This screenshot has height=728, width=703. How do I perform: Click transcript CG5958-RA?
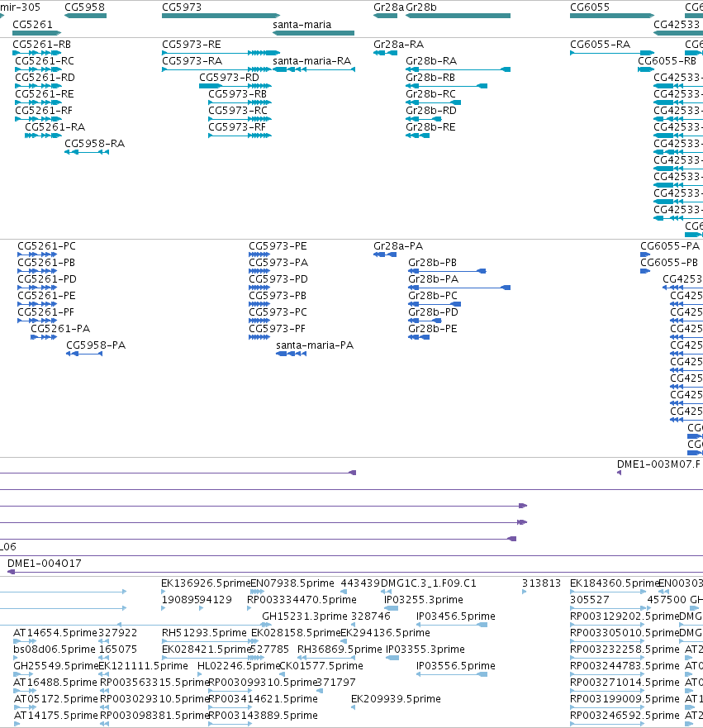click(x=87, y=152)
